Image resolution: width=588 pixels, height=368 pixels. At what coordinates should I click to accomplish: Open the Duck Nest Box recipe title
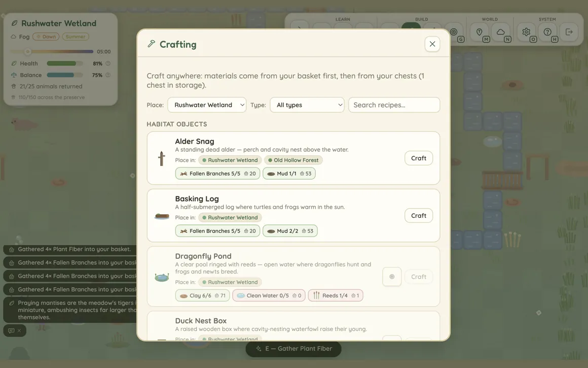[x=201, y=321]
